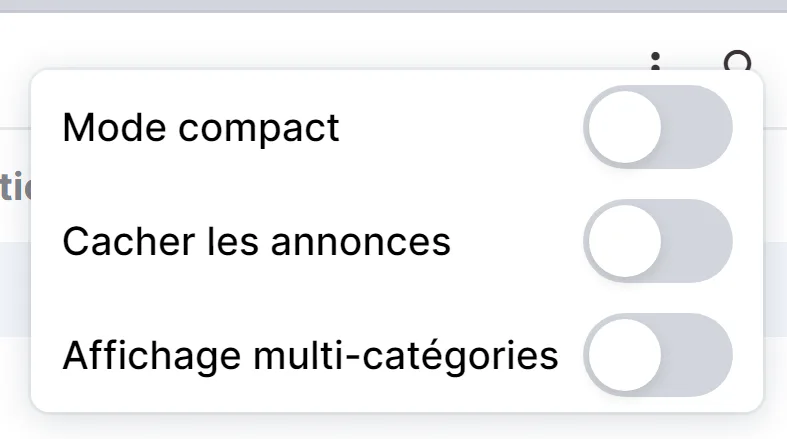Select the Cacher les annonces menu entry text
The width and height of the screenshot is (787, 439).
pyautogui.click(x=256, y=241)
